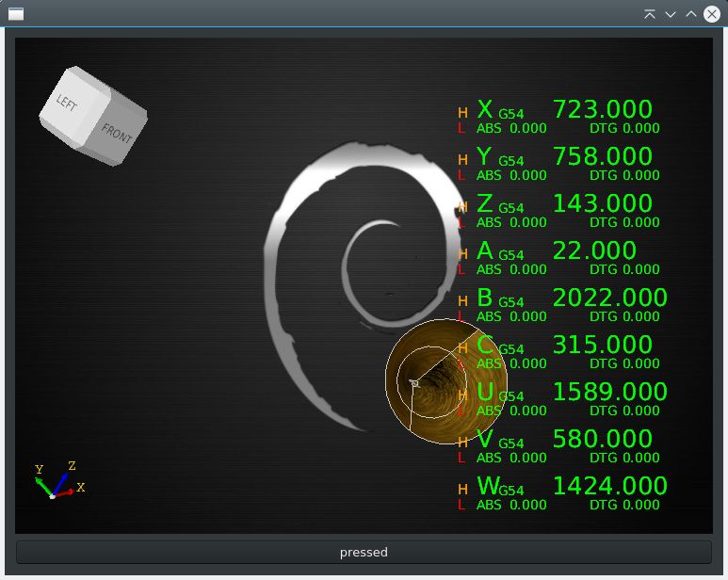
Task: Click the U position value 1589.000
Action: pos(610,392)
